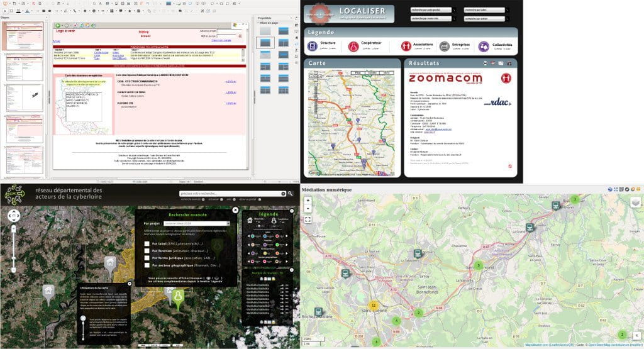Switch map to Satellite view tab
Screen dimensions: 644x349
(x=372, y=73)
